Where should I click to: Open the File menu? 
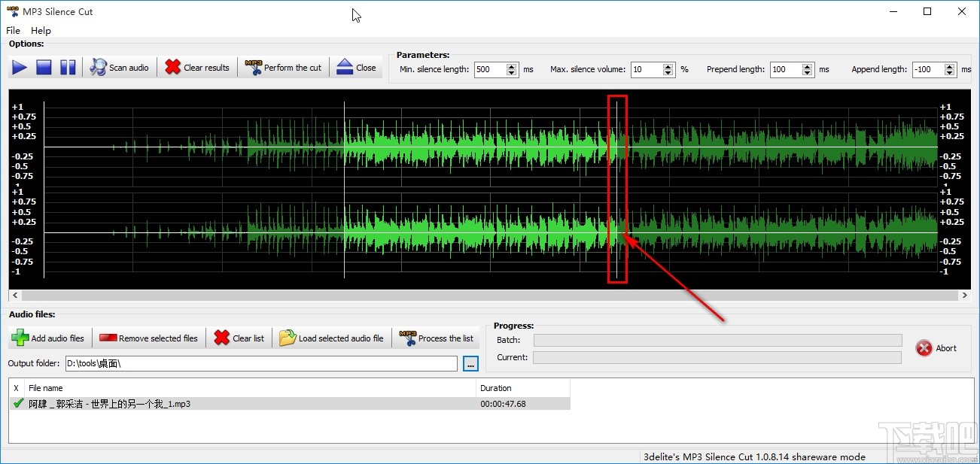click(x=13, y=31)
